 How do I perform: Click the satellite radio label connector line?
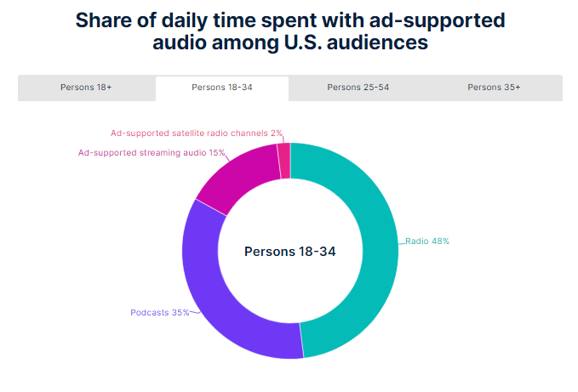click(x=283, y=139)
